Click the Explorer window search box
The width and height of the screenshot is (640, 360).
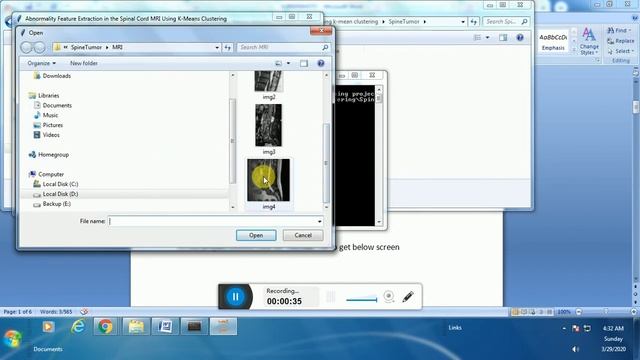click(x=506, y=22)
